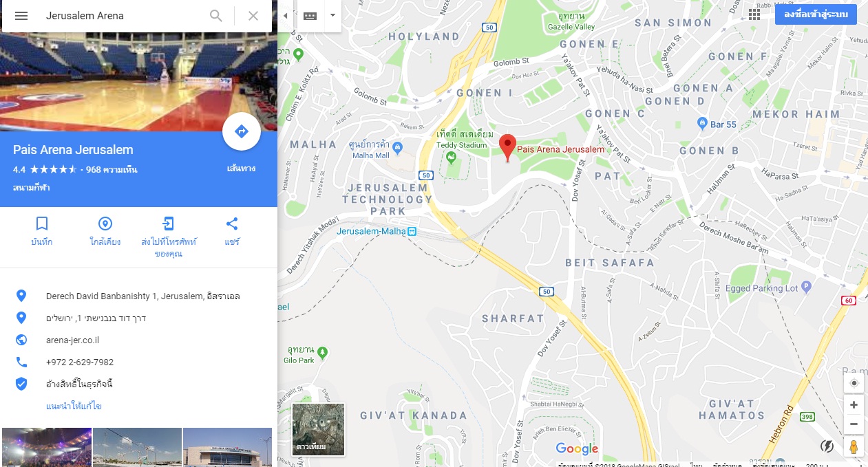Open the Google apps grid
Screen dimensions: 868x467
point(754,14)
